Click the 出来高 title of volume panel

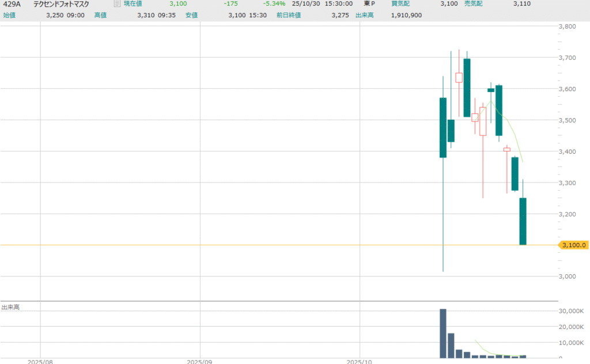pos(10,308)
